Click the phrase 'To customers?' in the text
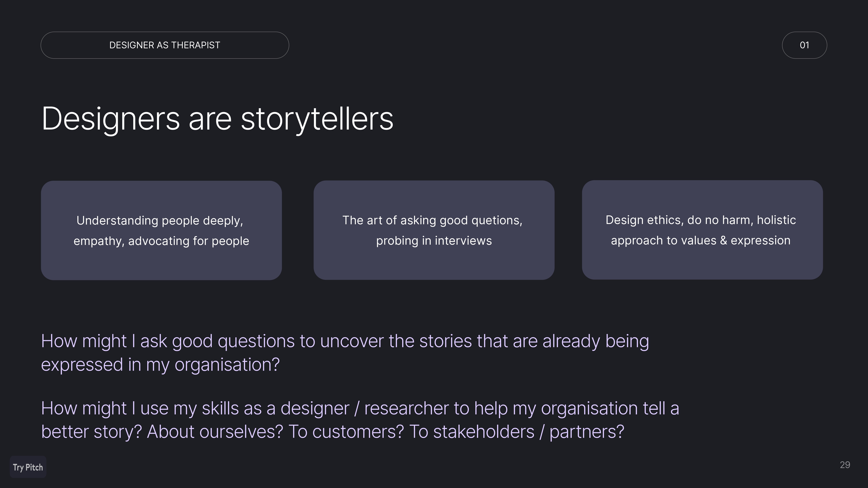The image size is (868, 488). [346, 432]
